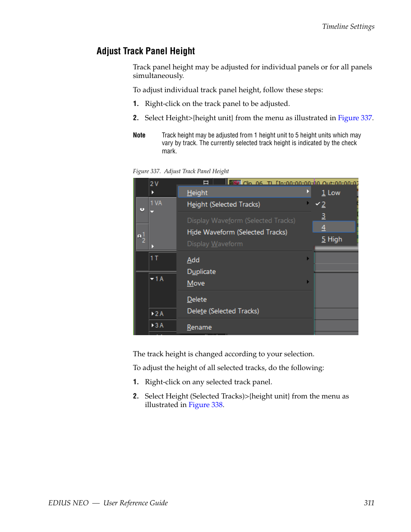The height and width of the screenshot is (532, 411).
Task: Open the Height submenu
Action: coord(244,193)
